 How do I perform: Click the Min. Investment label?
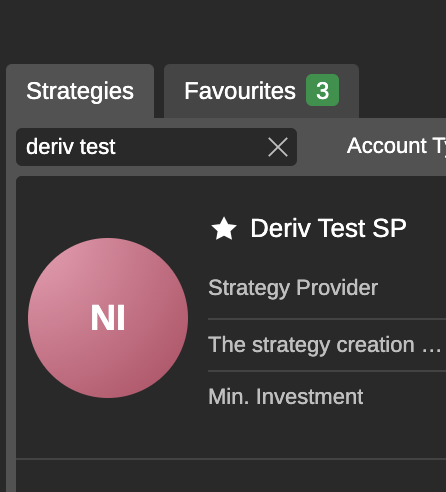286,397
